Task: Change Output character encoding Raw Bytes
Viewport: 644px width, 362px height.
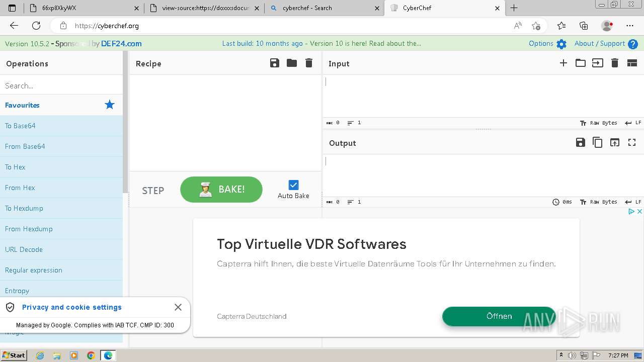Action: point(599,202)
